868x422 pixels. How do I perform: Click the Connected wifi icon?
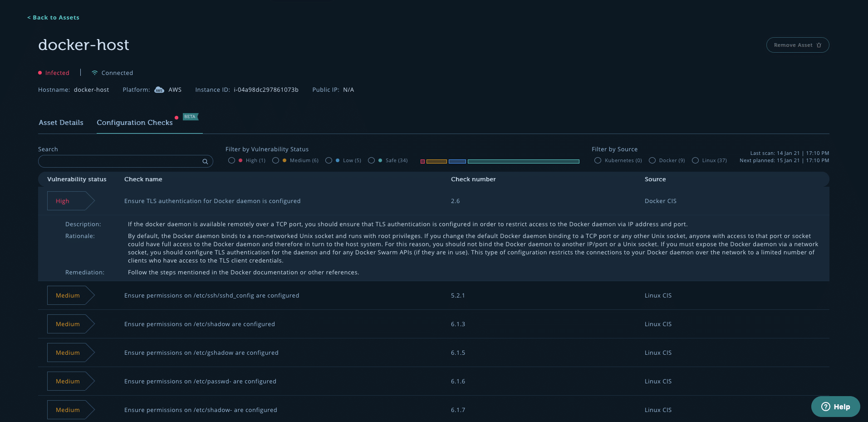pyautogui.click(x=94, y=73)
